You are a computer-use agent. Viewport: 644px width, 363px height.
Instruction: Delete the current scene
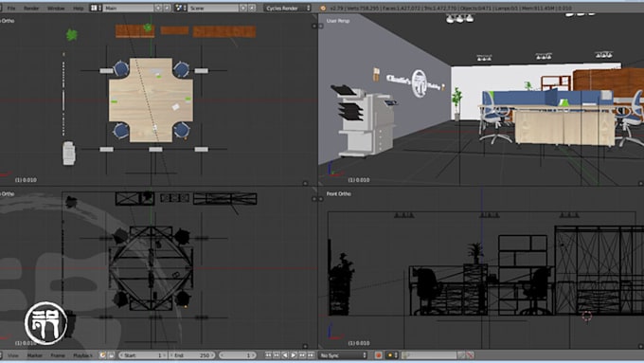(252, 8)
